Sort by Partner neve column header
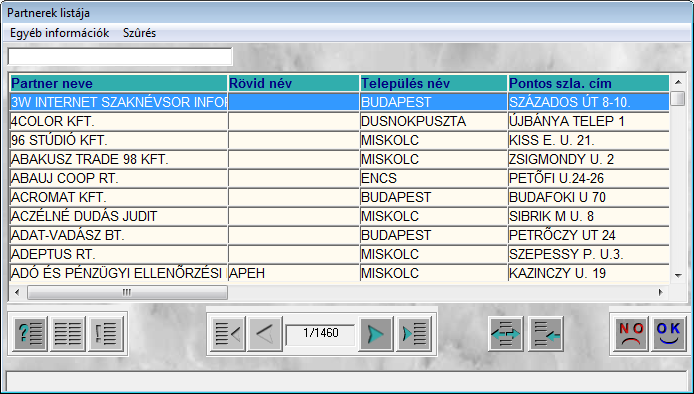The image size is (694, 394). [x=118, y=83]
